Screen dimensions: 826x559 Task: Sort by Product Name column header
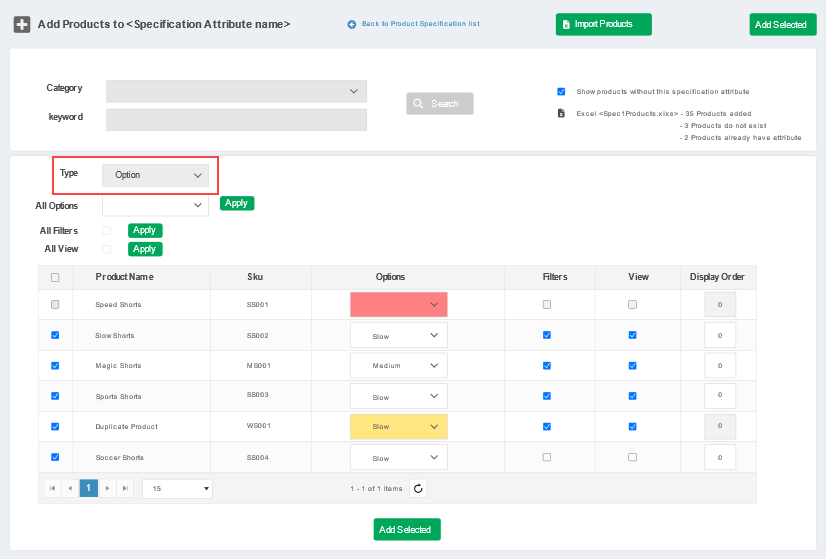[124, 277]
